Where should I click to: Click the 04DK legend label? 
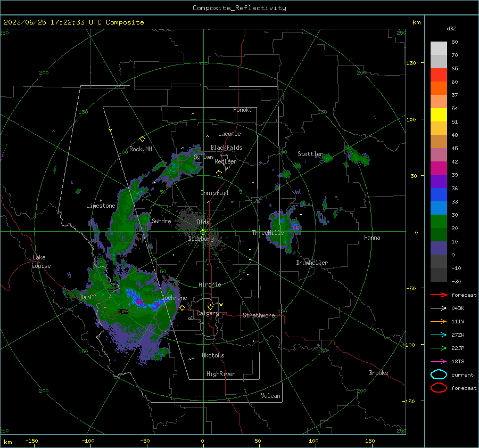point(458,308)
